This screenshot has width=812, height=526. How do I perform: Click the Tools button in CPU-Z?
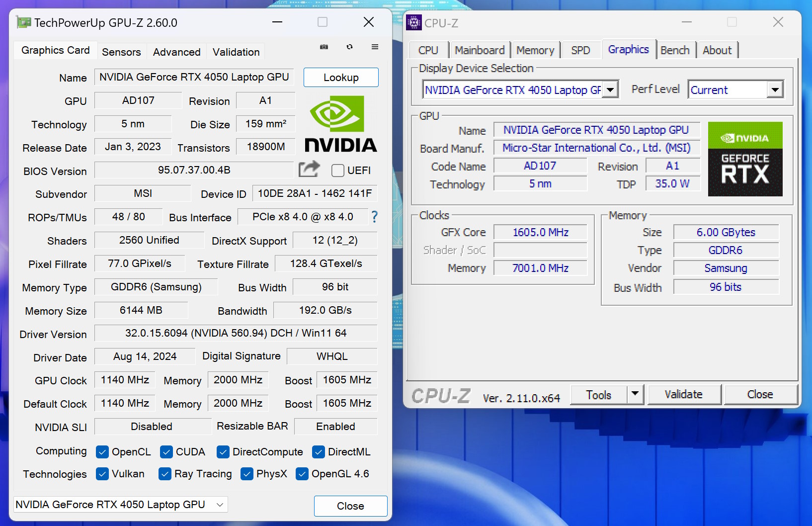pyautogui.click(x=598, y=395)
